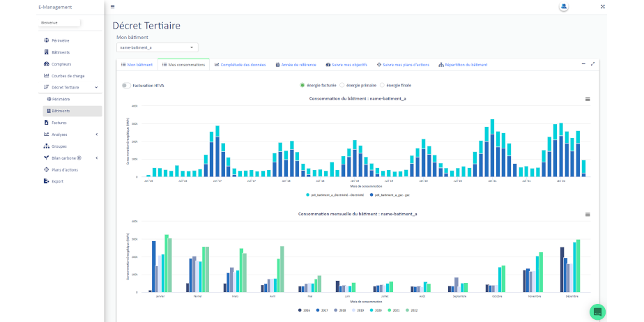Select the énergie primaire radio option
The width and height of the screenshot is (644, 322).
click(x=342, y=85)
